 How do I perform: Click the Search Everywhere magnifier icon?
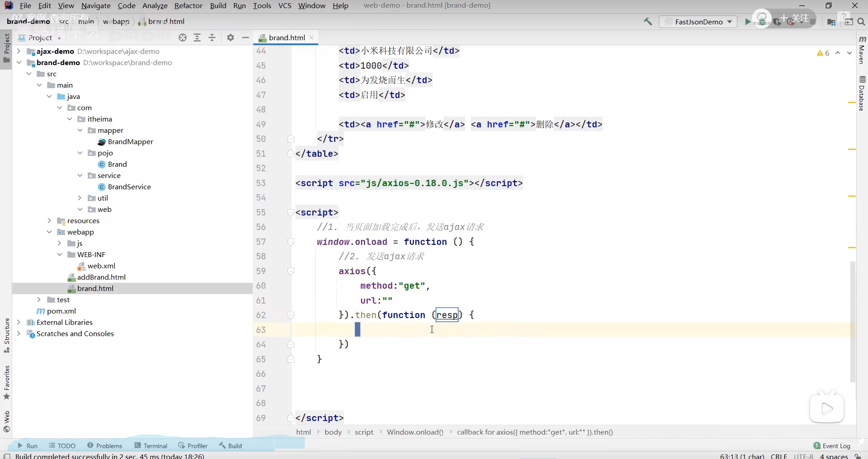coord(861,22)
